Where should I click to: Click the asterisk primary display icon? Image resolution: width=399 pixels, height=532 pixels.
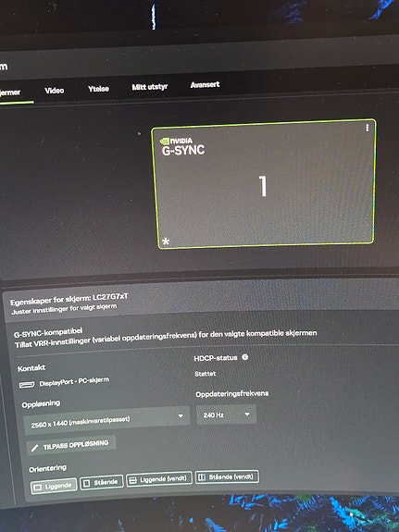coord(166,241)
